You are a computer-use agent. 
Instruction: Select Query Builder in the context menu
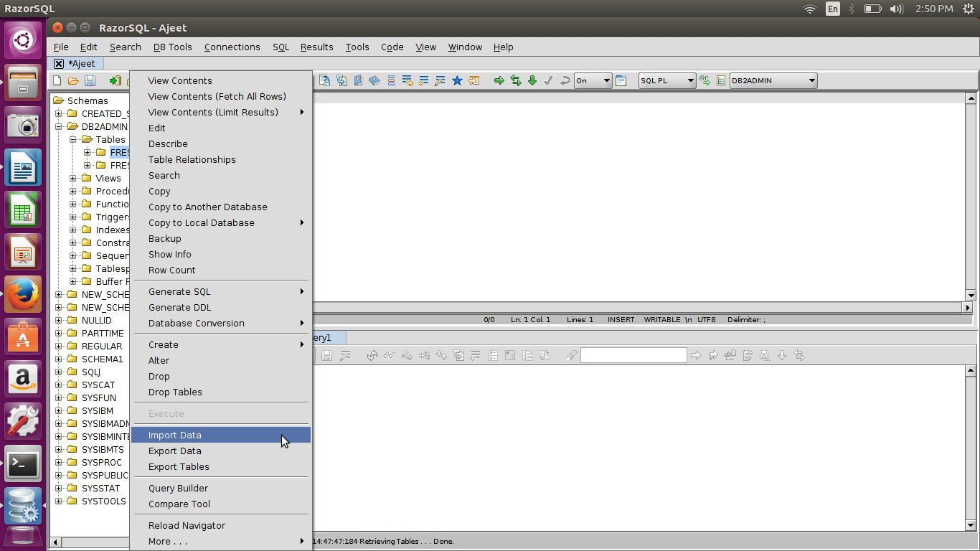tap(221, 488)
